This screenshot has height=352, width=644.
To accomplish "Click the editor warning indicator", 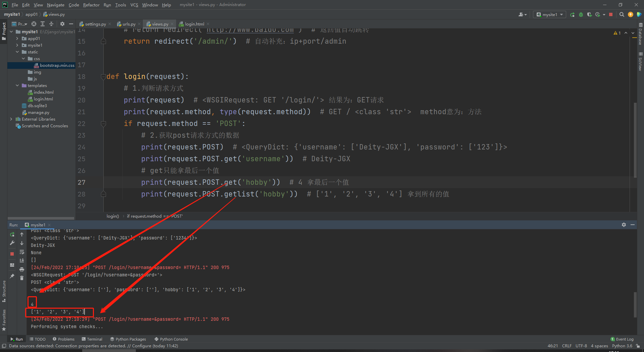I will (x=617, y=33).
